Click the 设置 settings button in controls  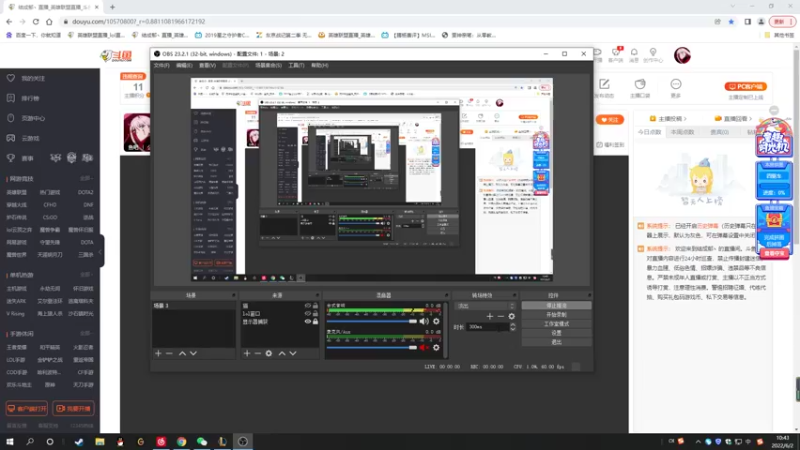(x=556, y=333)
